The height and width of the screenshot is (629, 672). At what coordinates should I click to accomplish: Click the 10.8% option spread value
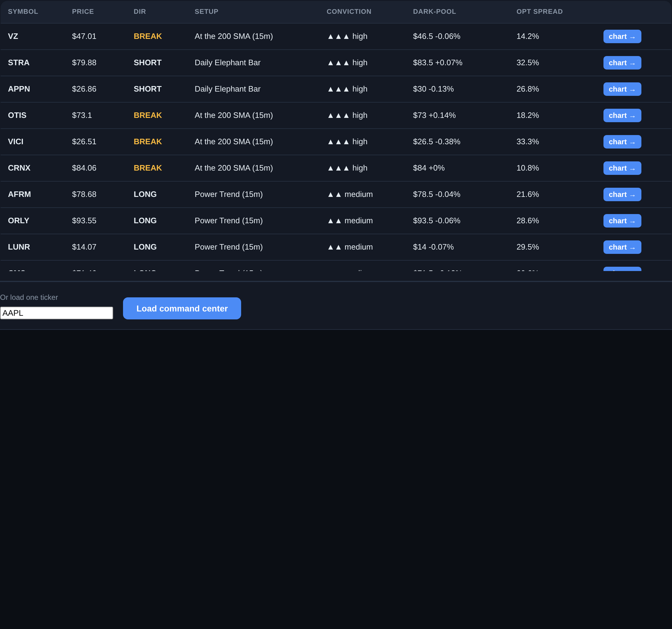pyautogui.click(x=528, y=168)
